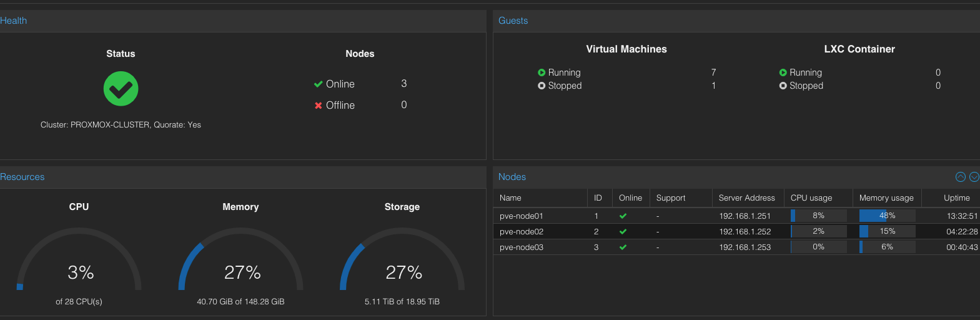Expand the Nodes panel with the down chevron
Image resolution: width=980 pixels, height=320 pixels.
click(974, 177)
